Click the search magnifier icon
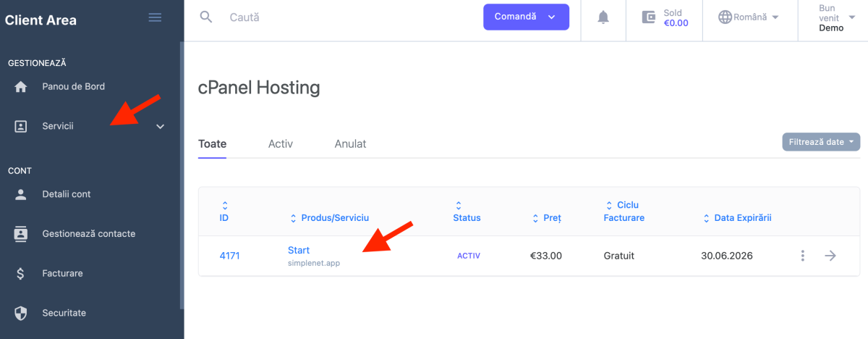 [206, 17]
